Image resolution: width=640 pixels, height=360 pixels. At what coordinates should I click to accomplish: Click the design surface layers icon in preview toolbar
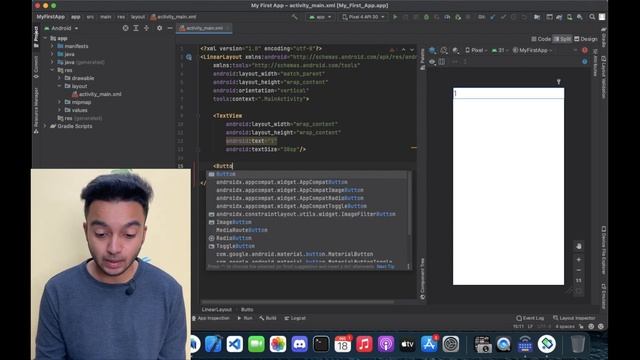(x=432, y=50)
